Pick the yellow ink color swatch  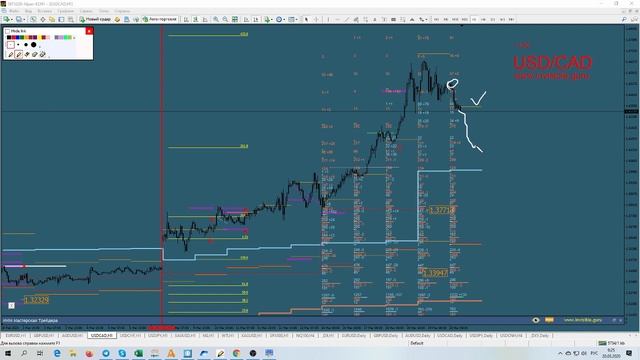[x=40, y=37]
